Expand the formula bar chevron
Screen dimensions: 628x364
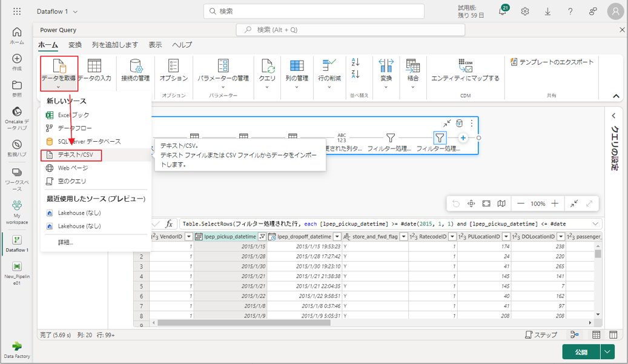pyautogui.click(x=595, y=223)
